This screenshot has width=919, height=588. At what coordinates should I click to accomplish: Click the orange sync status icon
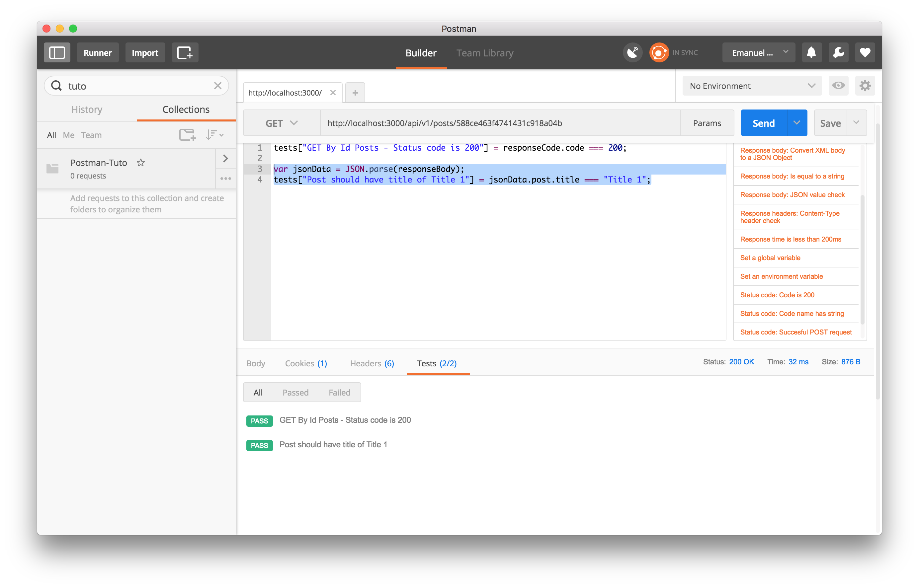(659, 53)
